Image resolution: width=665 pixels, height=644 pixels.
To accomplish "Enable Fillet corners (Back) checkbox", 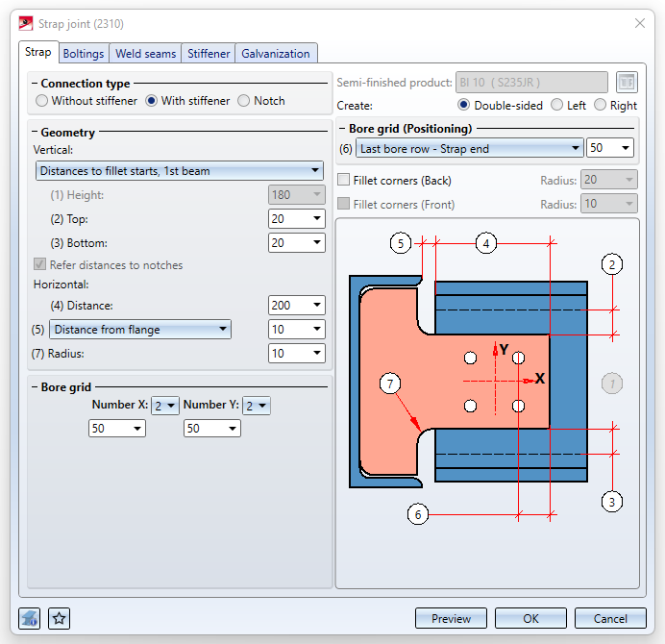I will tap(344, 180).
